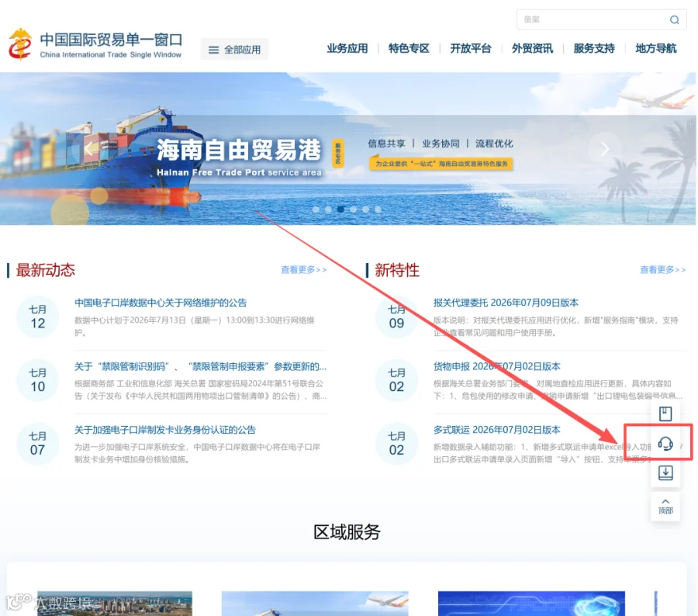Viewport: 698px width, 616px height.
Task: Click the search magnifier icon
Action: (675, 19)
